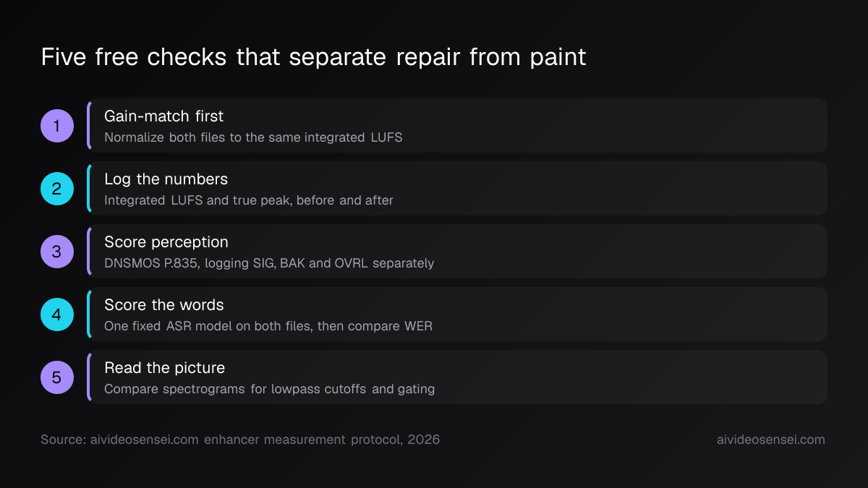Click the Gain-match first heading
This screenshot has width=868, height=488.
pyautogui.click(x=164, y=116)
